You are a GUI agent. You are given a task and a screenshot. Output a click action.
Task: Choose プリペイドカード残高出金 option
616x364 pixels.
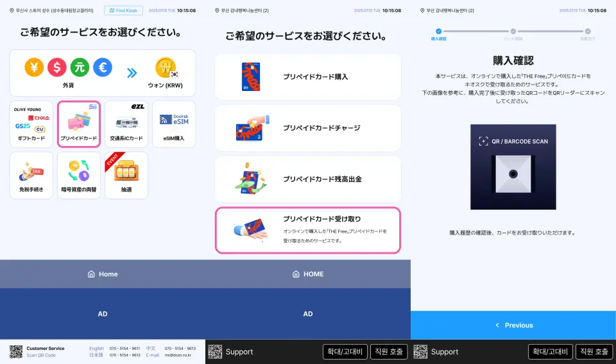(x=308, y=179)
